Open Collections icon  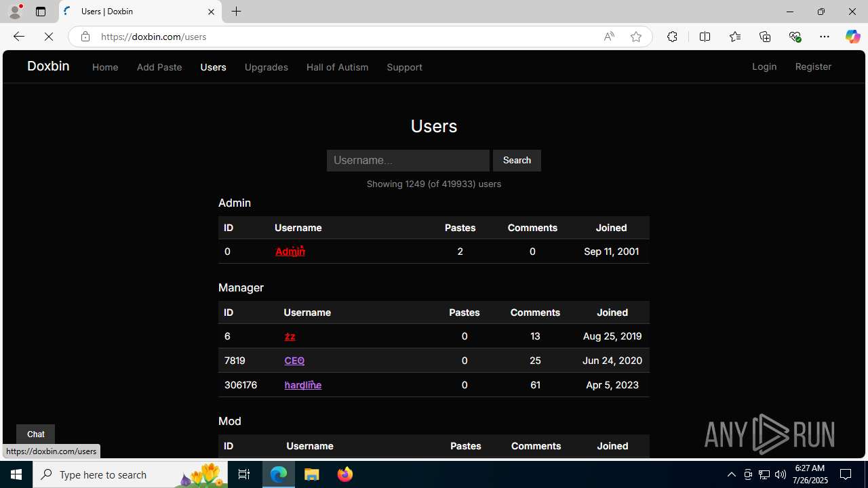[764, 37]
